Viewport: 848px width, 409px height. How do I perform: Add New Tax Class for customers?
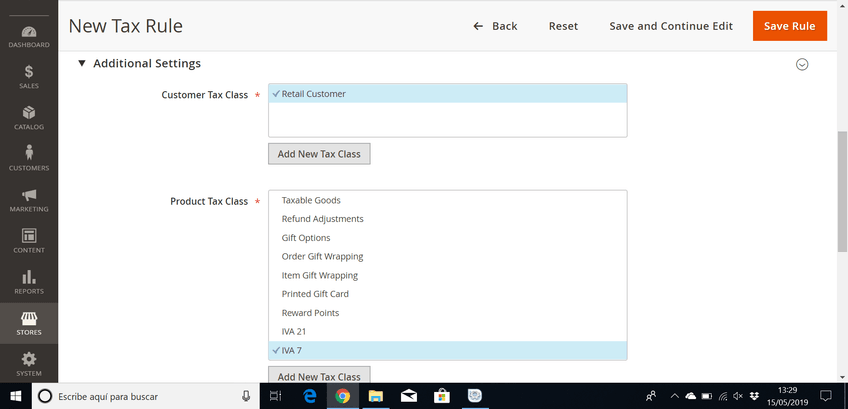pyautogui.click(x=319, y=154)
